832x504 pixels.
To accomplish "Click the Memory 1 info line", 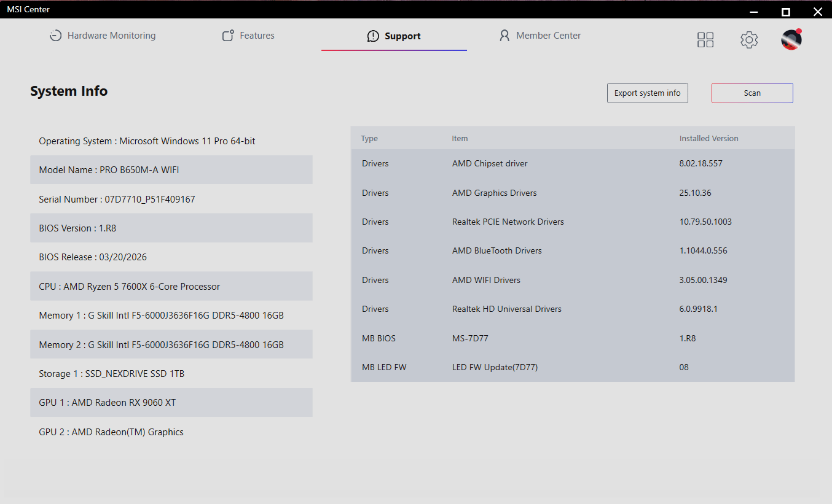I will (171, 316).
